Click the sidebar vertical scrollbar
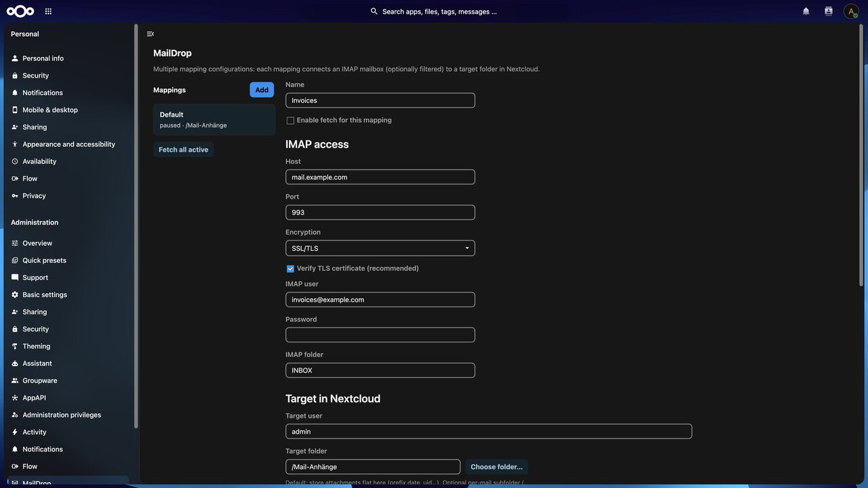This screenshot has width=868, height=488. coord(136,227)
